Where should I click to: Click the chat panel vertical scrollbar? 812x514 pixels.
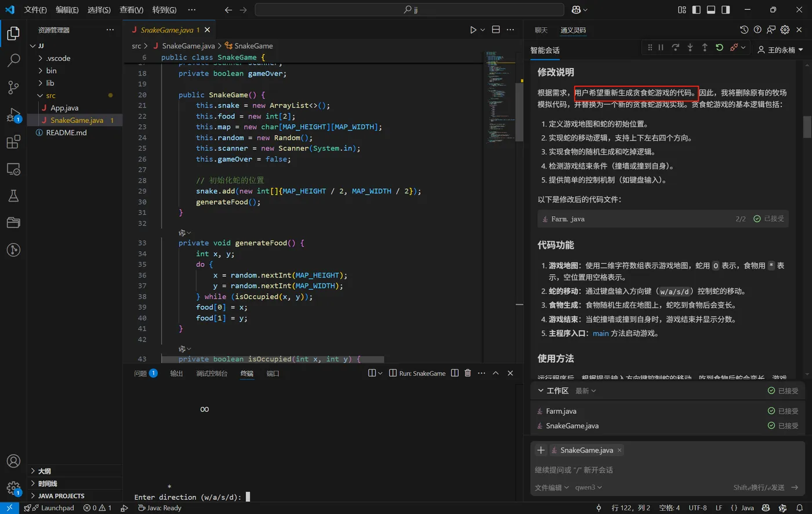[x=807, y=127]
